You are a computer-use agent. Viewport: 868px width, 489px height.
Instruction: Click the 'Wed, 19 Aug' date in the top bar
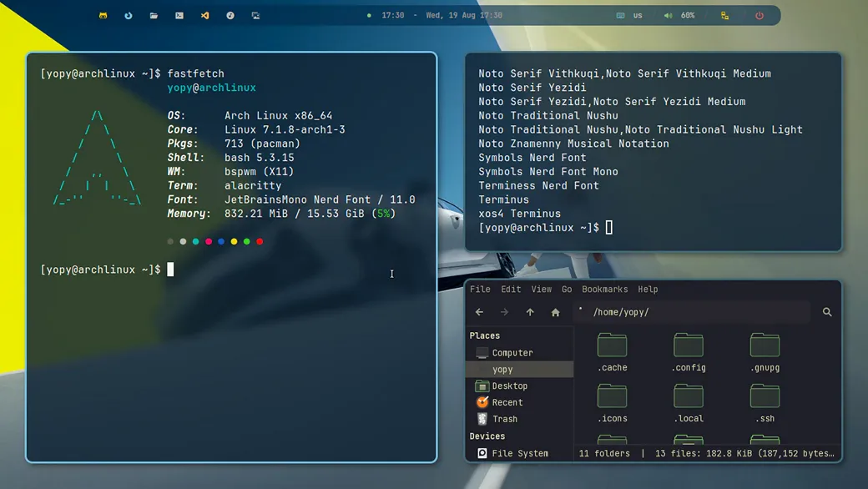click(x=451, y=16)
